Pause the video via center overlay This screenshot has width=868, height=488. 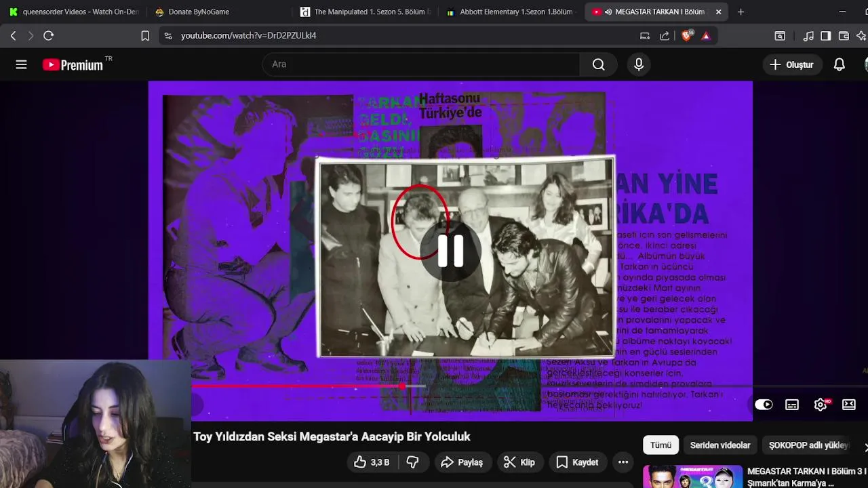450,250
